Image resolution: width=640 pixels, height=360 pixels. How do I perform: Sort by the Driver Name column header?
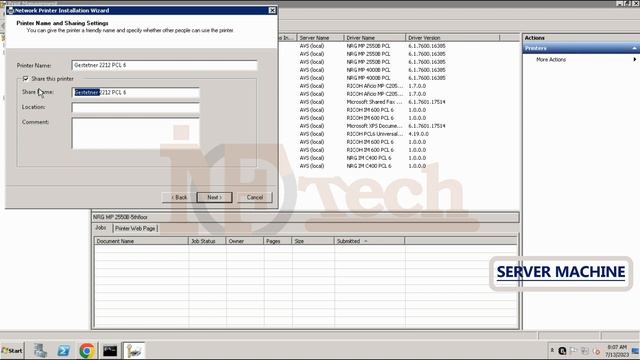tap(375, 38)
